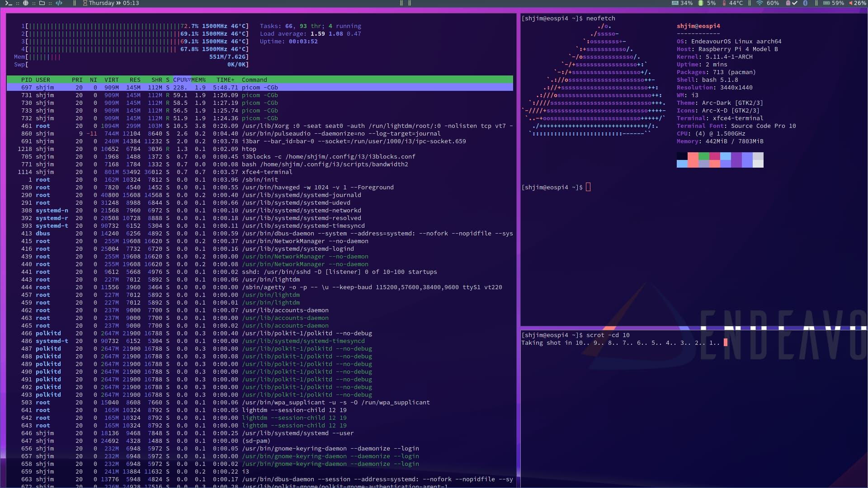
Task: Click CPU 1 usage meter bar in htop
Action: coord(135,26)
